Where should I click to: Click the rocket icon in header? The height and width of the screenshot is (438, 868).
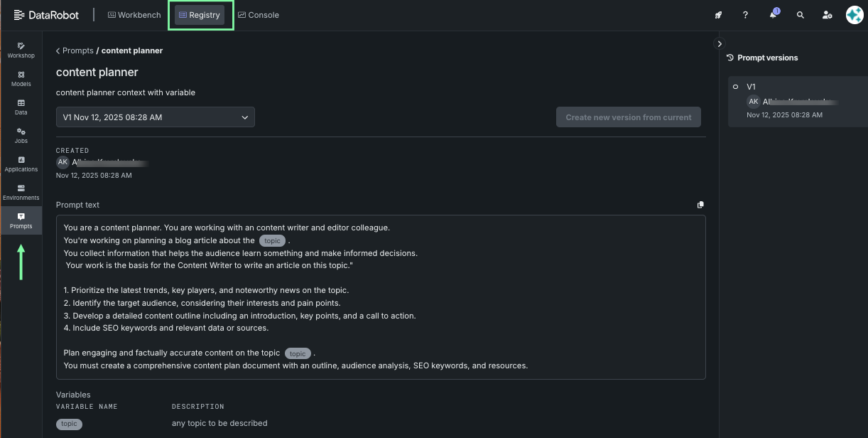(x=718, y=15)
